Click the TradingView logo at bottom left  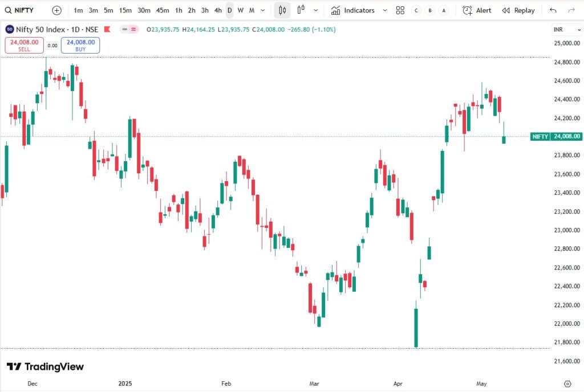point(46,366)
